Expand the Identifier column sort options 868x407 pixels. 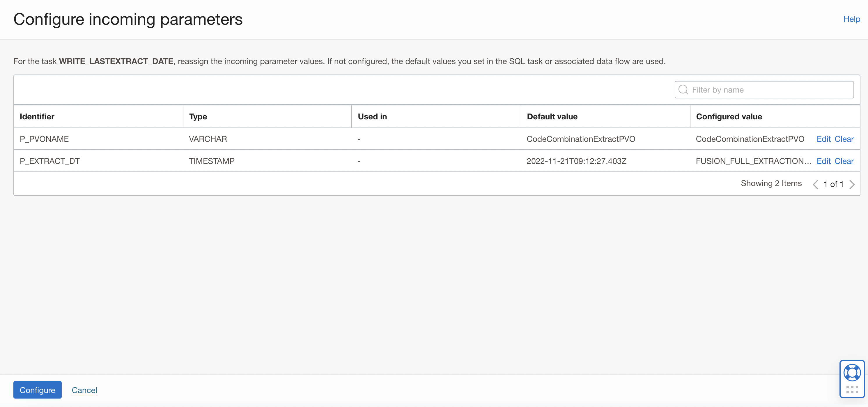pos(37,116)
